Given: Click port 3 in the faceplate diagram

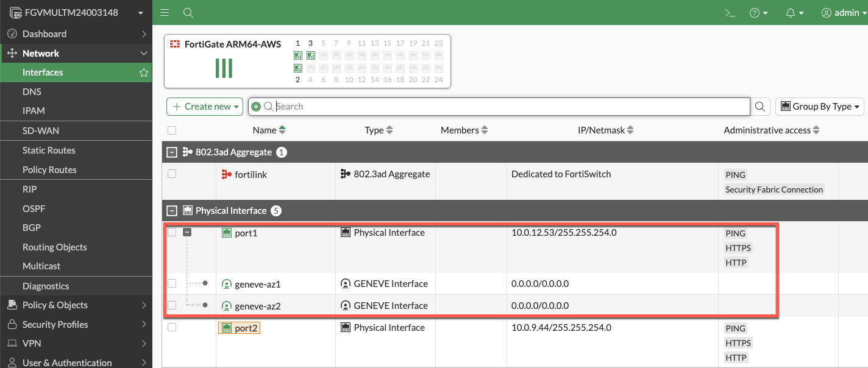Looking at the screenshot, I should (x=310, y=55).
